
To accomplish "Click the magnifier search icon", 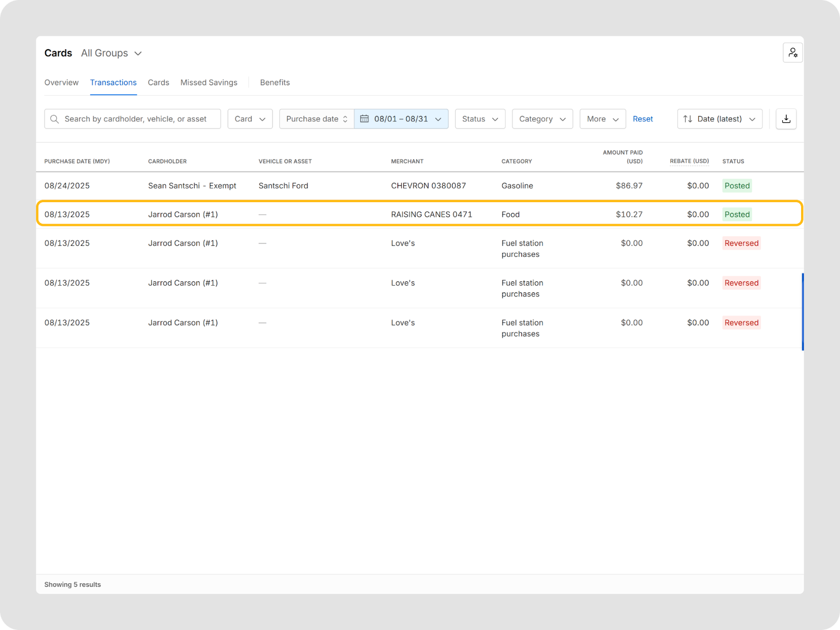I will click(54, 119).
